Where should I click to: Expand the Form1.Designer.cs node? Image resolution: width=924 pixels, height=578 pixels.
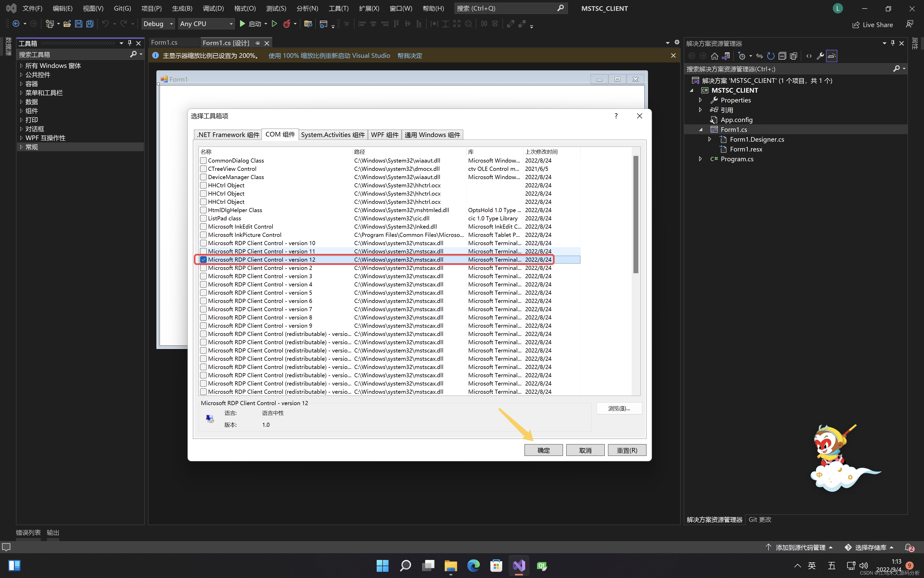709,139
